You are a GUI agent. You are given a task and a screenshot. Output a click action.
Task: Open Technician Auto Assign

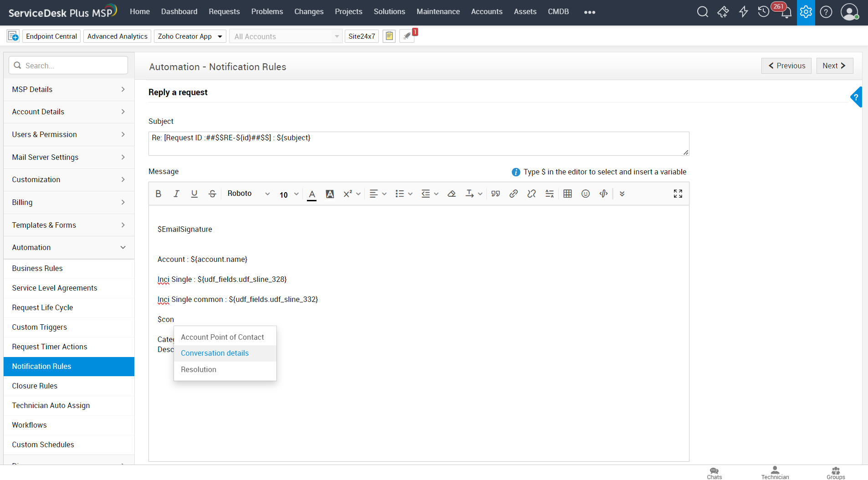69,405
